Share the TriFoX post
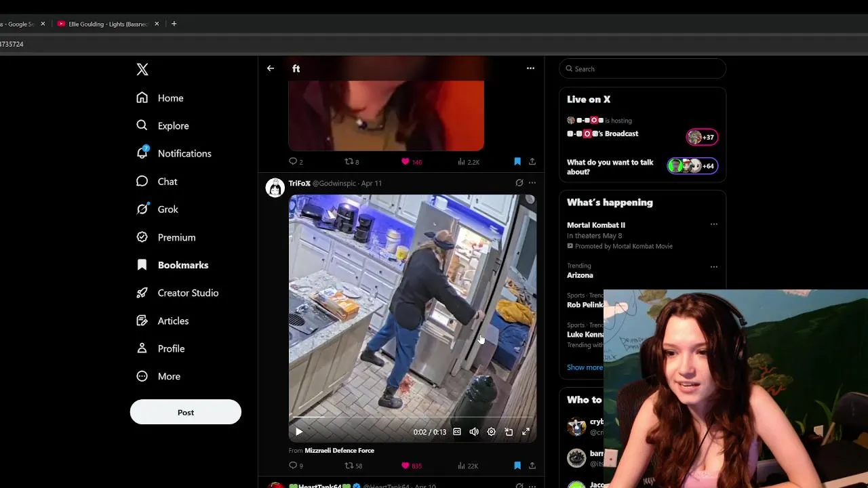 click(532, 466)
